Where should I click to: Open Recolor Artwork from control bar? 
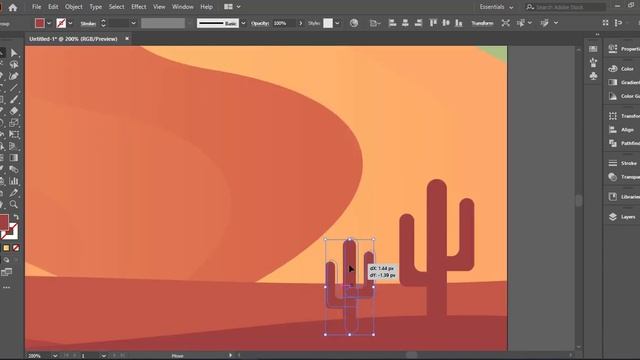(x=354, y=23)
